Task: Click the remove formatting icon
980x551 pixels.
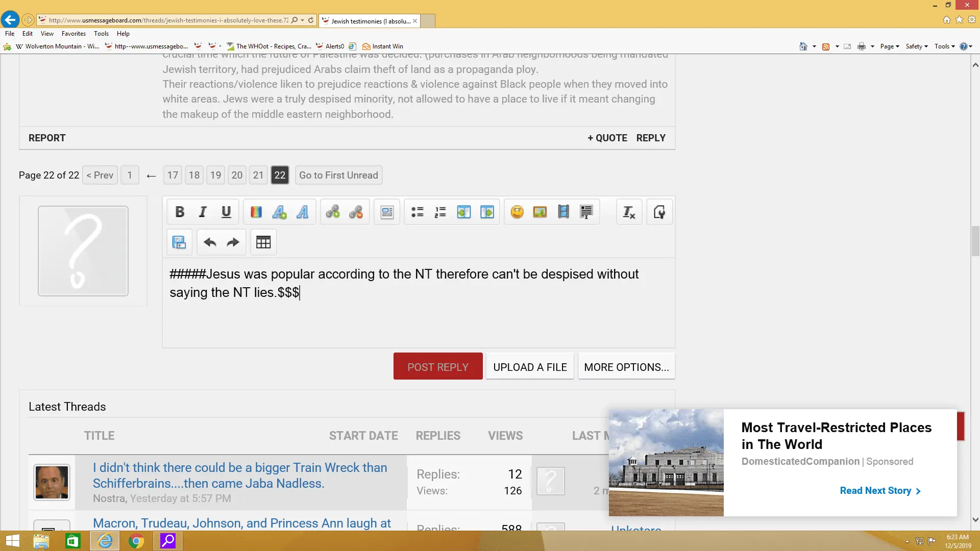Action: [629, 212]
